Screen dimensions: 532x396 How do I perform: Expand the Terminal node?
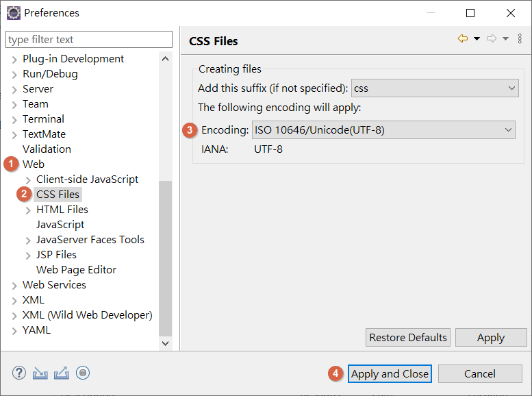pyautogui.click(x=14, y=120)
